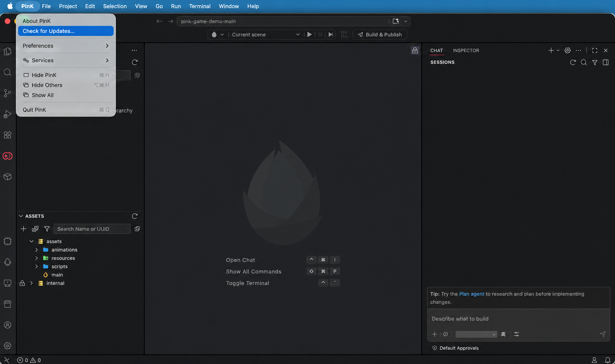
Task: Open Run and Debug in activity bar
Action: [x=8, y=114]
